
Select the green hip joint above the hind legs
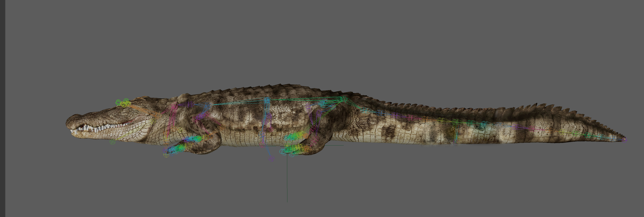(x=344, y=99)
